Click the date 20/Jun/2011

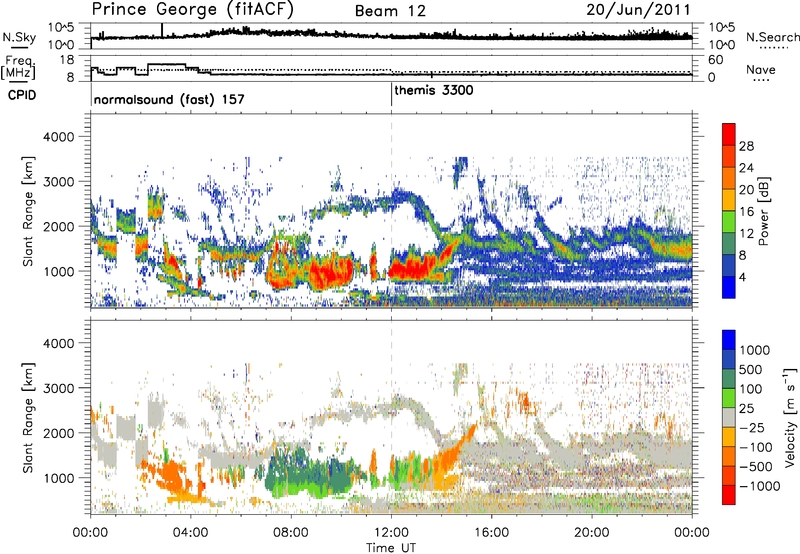(638, 10)
